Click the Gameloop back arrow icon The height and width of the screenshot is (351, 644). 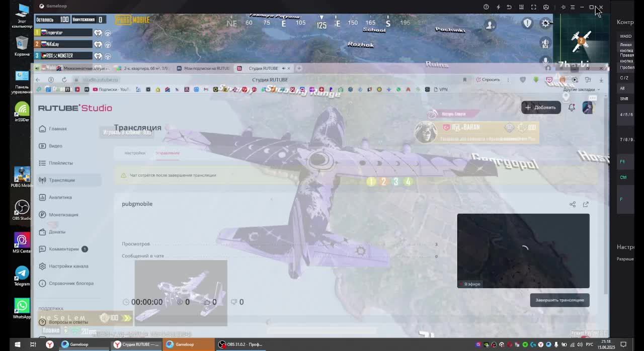pyautogui.click(x=509, y=7)
